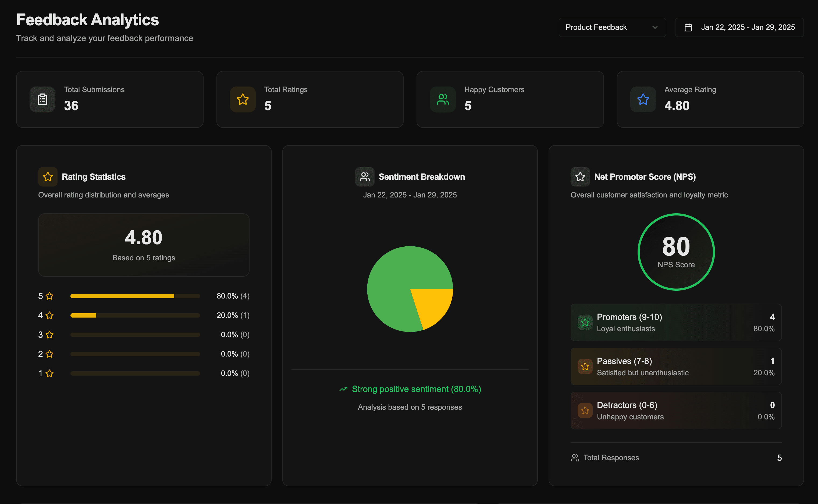Screen dimensions: 818x504
Task: Click the star icon beside Net Promoter Score
Action: click(580, 177)
